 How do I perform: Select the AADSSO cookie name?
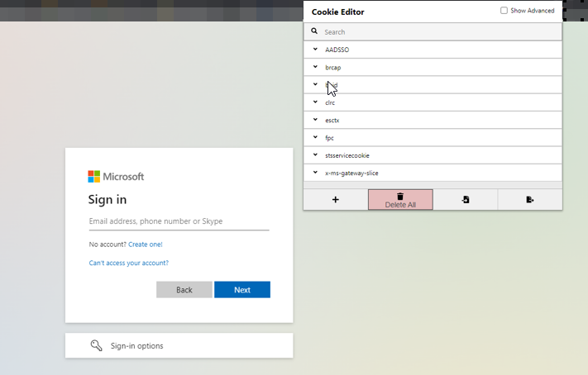coord(337,50)
